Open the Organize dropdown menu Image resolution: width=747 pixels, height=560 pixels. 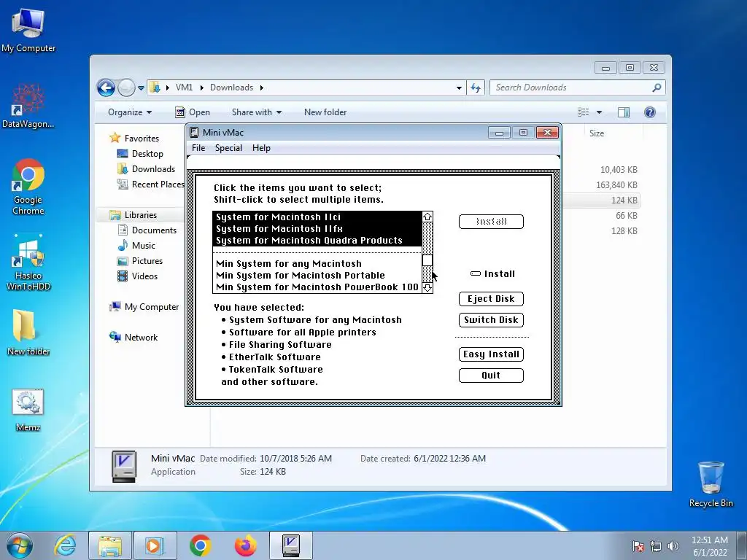(130, 112)
